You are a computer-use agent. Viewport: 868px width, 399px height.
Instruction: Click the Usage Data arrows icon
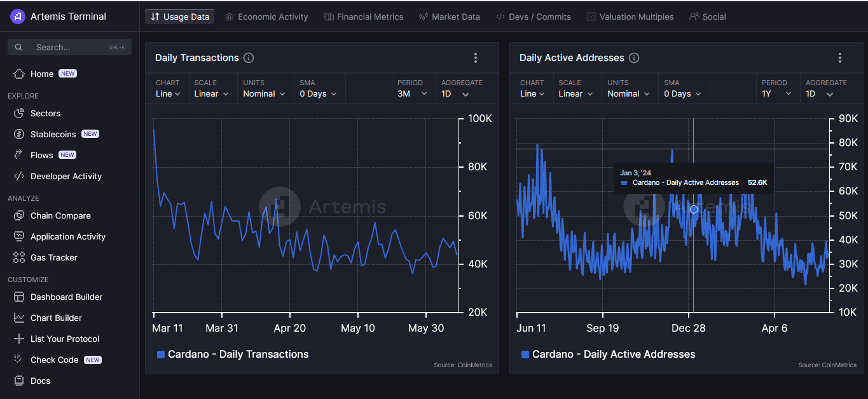click(155, 17)
